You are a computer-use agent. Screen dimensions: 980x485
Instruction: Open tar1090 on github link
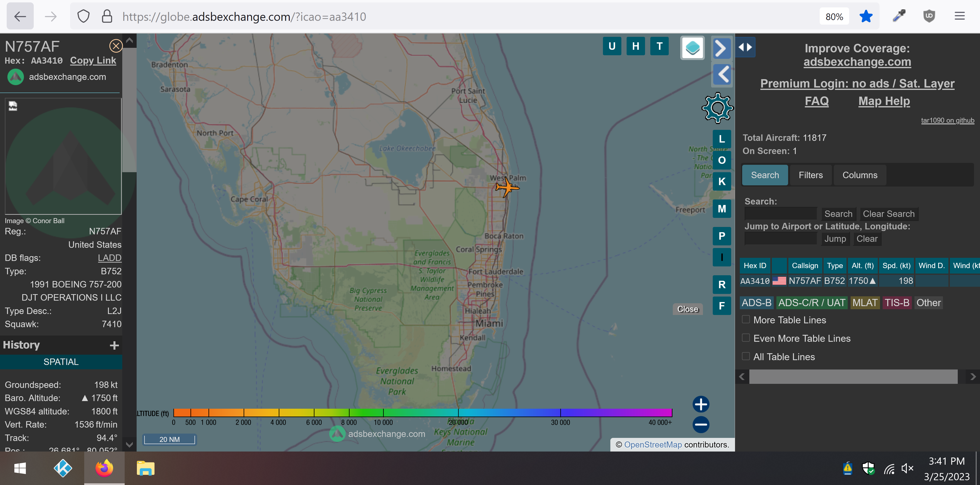point(947,120)
